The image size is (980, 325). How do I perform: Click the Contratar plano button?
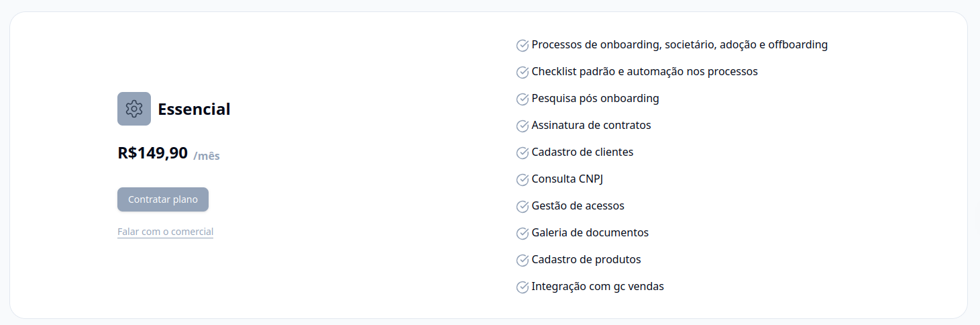tap(163, 199)
